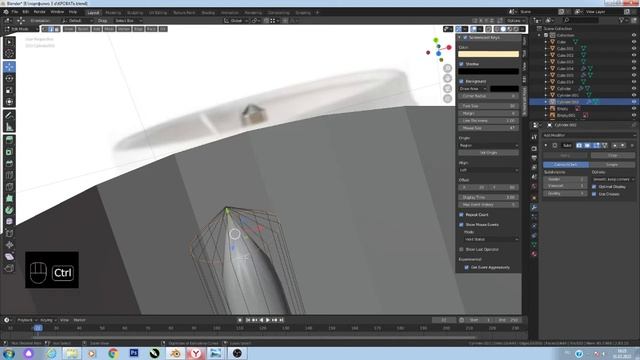Viewport: 640px width, 360px height.
Task: Select the Measure tool
Action: (9, 127)
